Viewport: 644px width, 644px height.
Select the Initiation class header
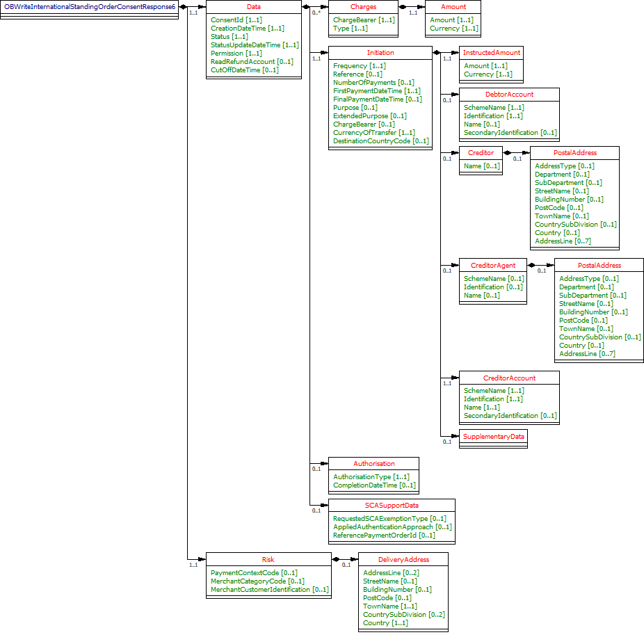click(380, 52)
